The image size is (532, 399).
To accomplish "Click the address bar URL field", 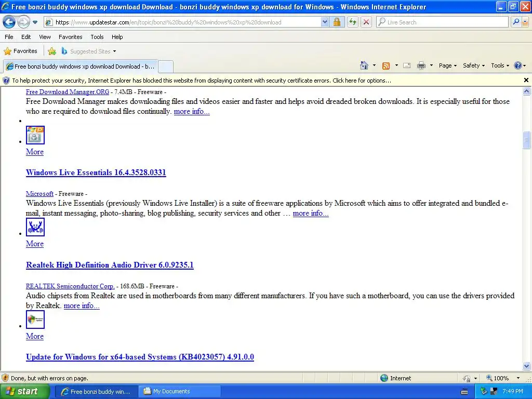I will pyautogui.click(x=182, y=22).
